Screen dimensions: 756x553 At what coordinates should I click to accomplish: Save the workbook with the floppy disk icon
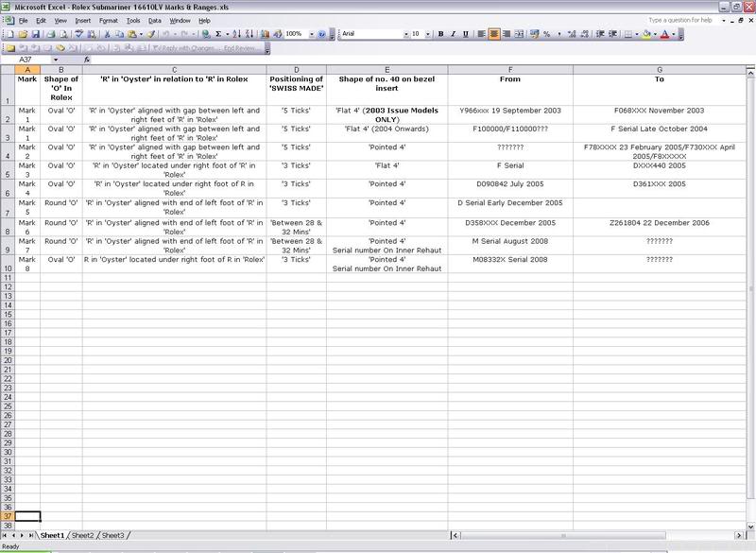pyautogui.click(x=36, y=34)
